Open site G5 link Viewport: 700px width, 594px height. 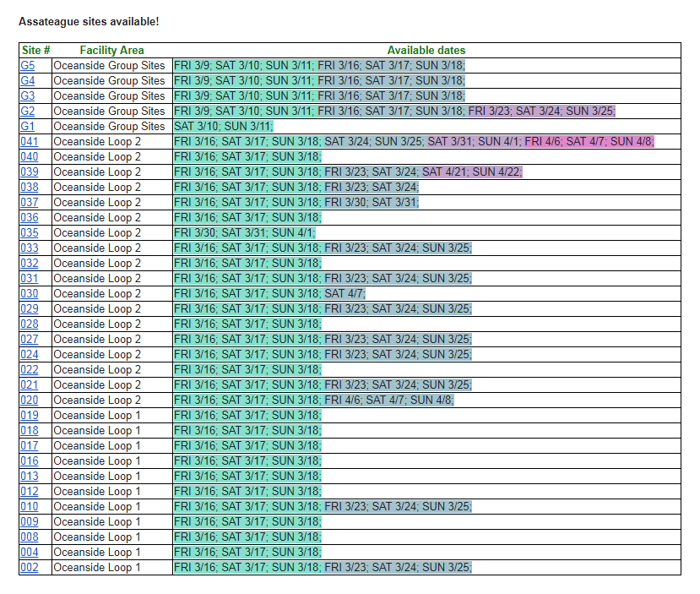tap(27, 65)
